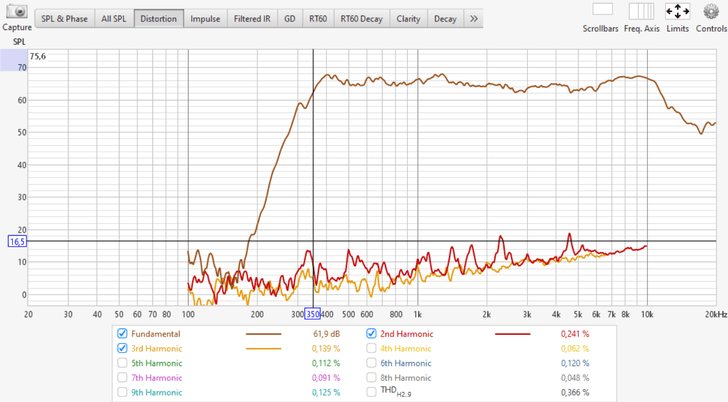Click the Capture camera icon
The image size is (728, 402).
17,11
